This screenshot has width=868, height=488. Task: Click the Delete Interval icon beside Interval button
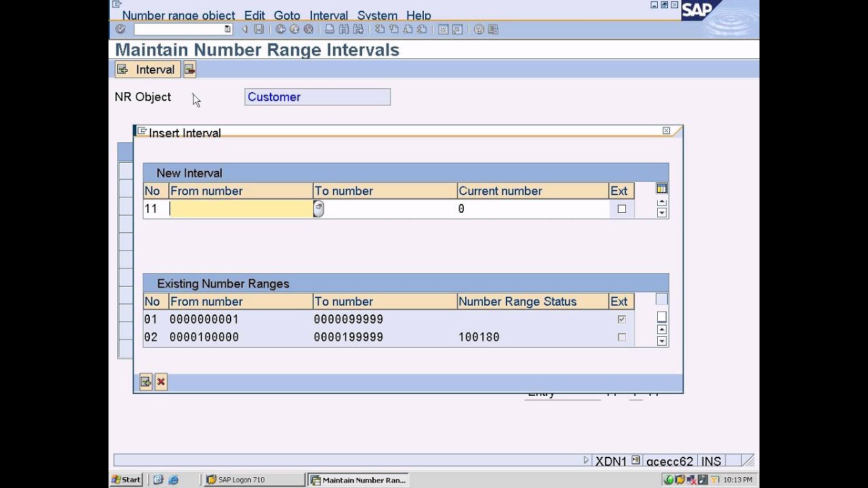point(190,69)
